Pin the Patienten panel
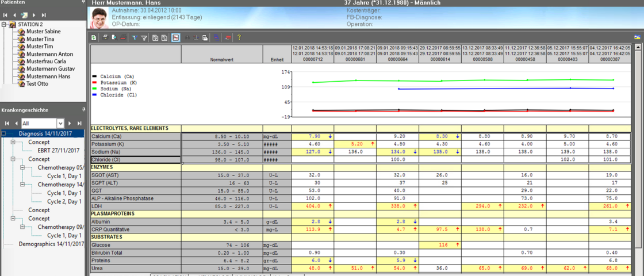 pyautogui.click(x=83, y=2)
